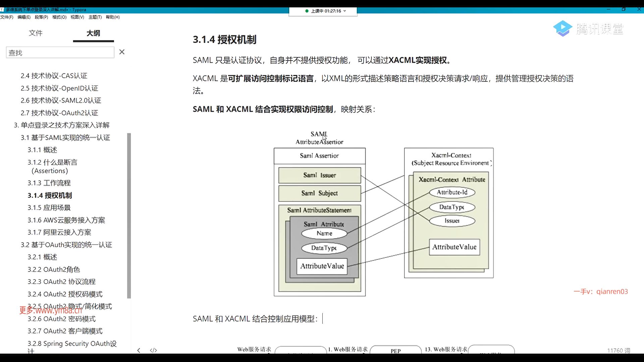Click the 查找 search input field
Screen dimensions: 644x362
60,53
